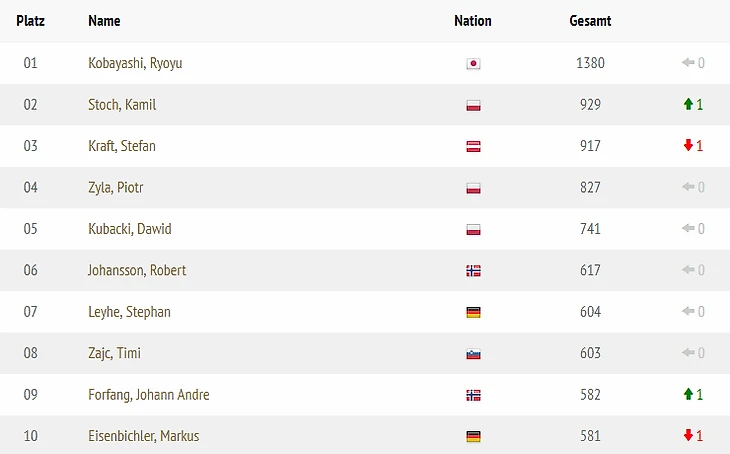The width and height of the screenshot is (730, 454).
Task: Click the Name column header
Action: [x=104, y=20]
